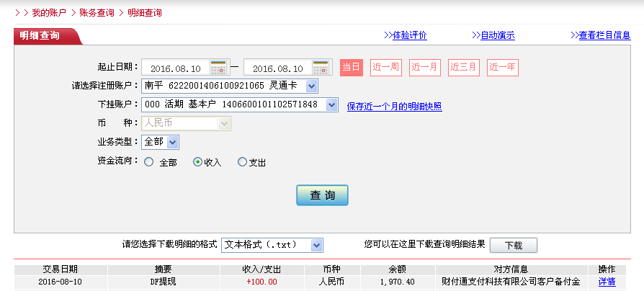Expand the sub-account 活期 基本户 dropdown
644x291 pixels.
point(331,105)
